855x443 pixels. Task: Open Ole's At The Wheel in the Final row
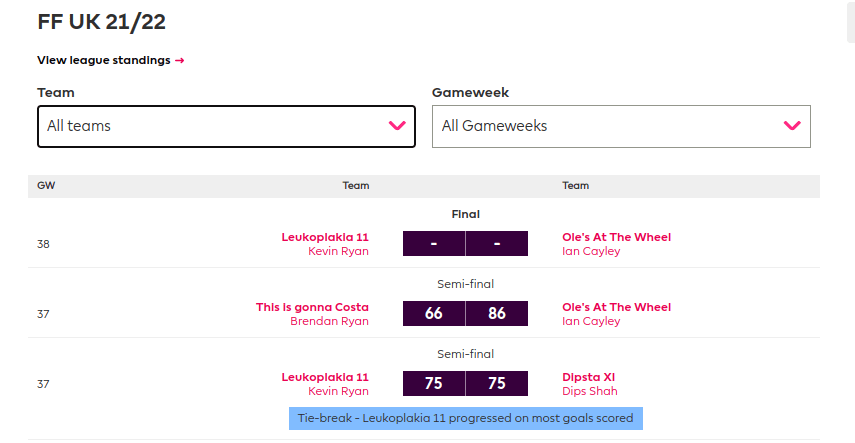(617, 237)
